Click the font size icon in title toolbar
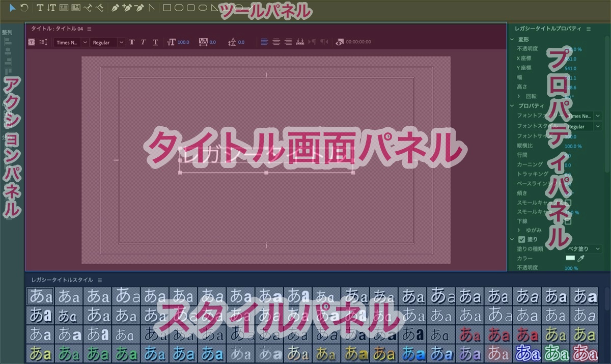611x364 pixels. click(x=171, y=42)
